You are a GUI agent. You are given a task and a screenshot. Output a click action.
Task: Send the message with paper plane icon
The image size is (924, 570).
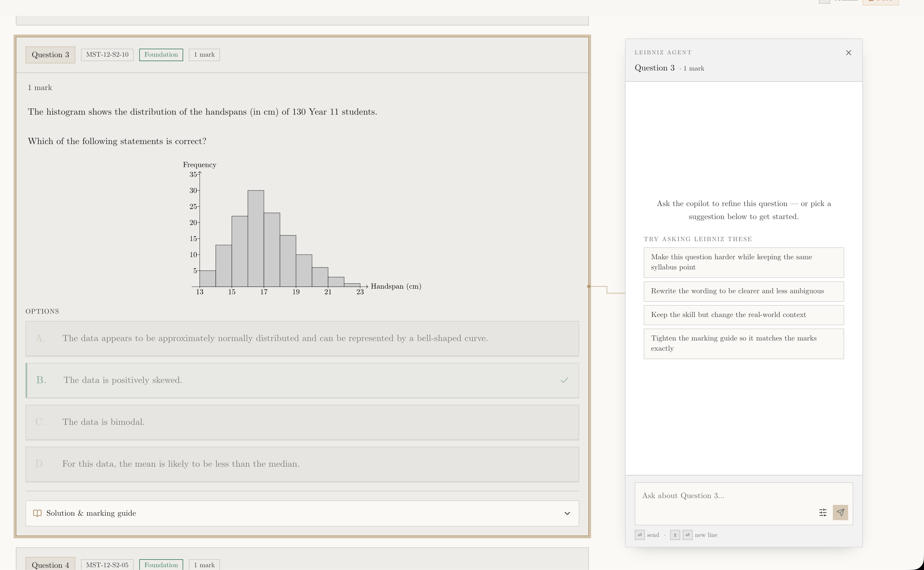coord(840,512)
